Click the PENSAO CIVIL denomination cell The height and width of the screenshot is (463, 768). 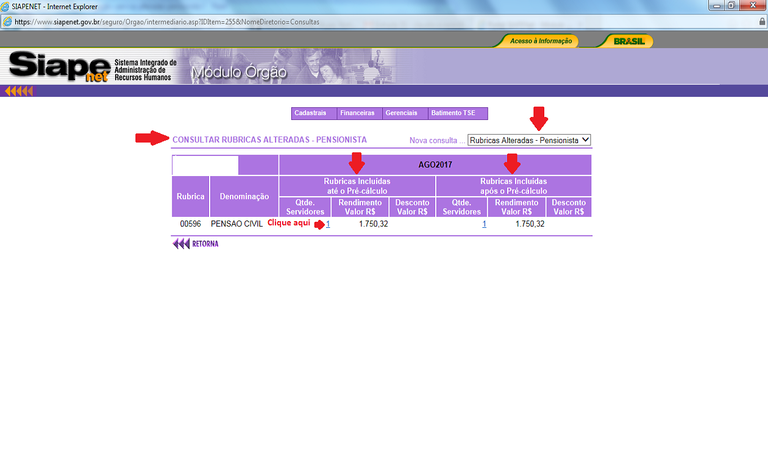[x=237, y=224]
